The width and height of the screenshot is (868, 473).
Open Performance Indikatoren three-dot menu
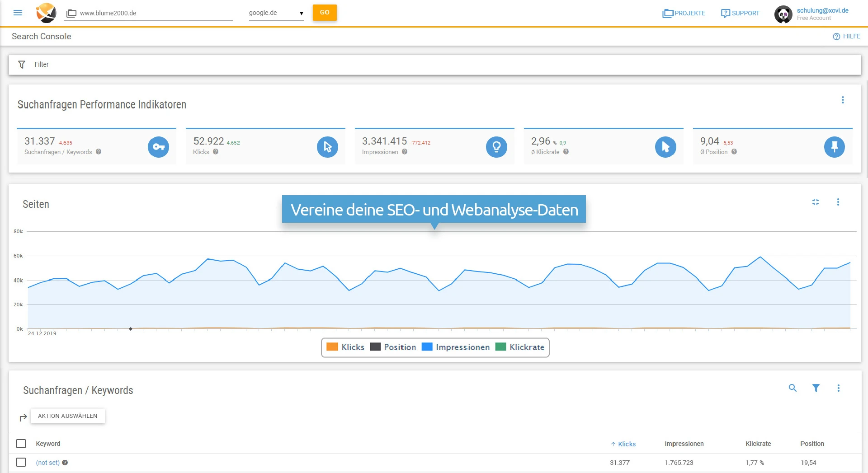pyautogui.click(x=843, y=100)
